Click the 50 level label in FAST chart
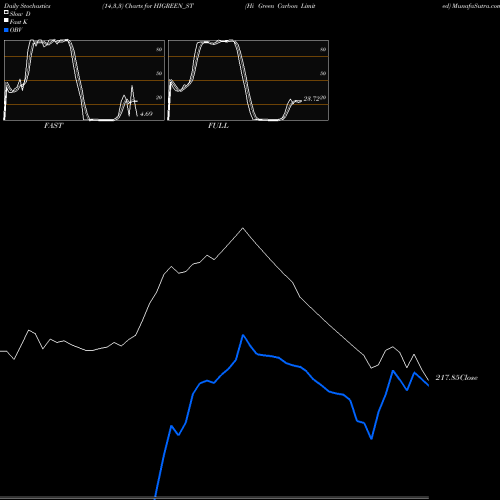This screenshot has height=500, width=500. click(x=159, y=73)
